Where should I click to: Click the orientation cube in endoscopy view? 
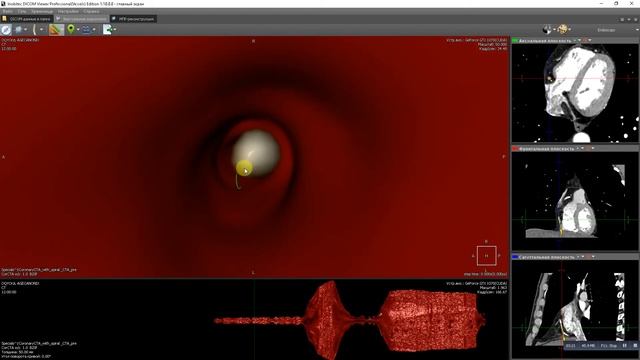[486, 256]
